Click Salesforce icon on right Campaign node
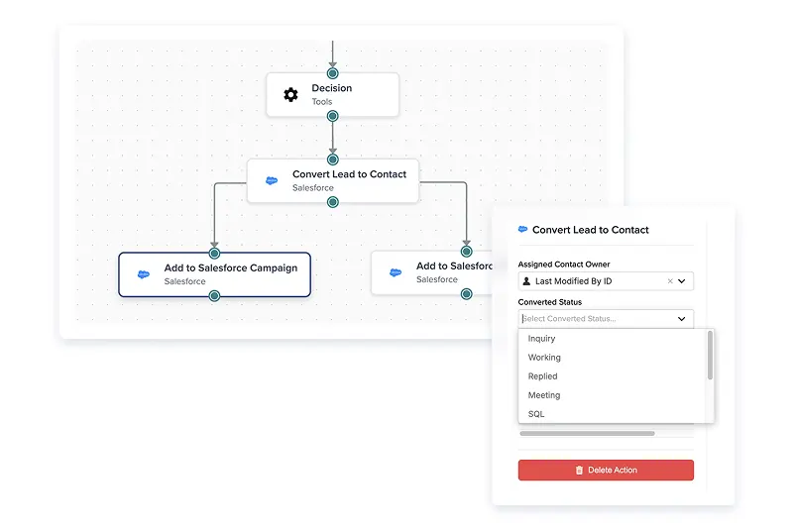Image resolution: width=793 pixels, height=532 pixels. click(x=396, y=272)
